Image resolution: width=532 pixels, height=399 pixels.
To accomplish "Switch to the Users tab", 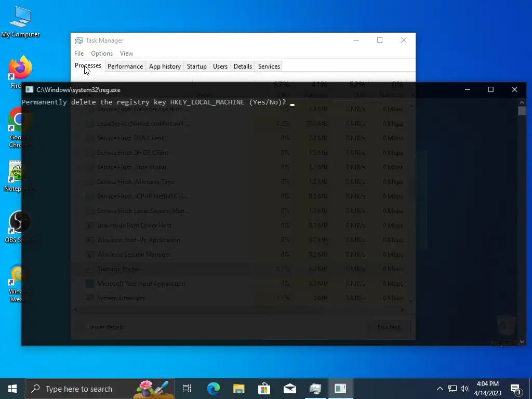I will coord(220,66).
